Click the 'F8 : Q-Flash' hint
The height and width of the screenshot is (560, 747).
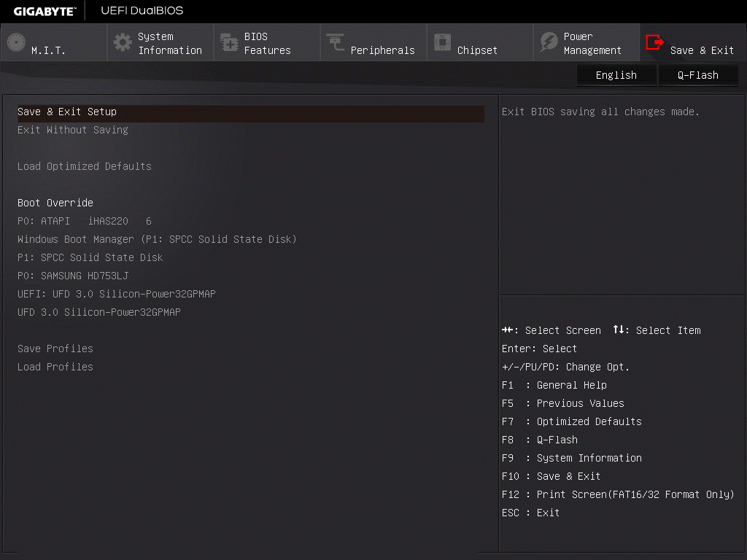coord(540,440)
